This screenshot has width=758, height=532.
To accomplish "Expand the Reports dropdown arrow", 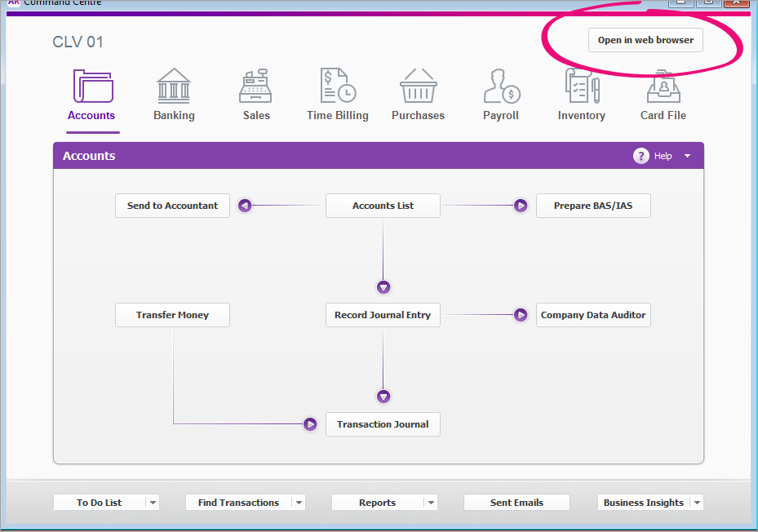I will point(431,503).
